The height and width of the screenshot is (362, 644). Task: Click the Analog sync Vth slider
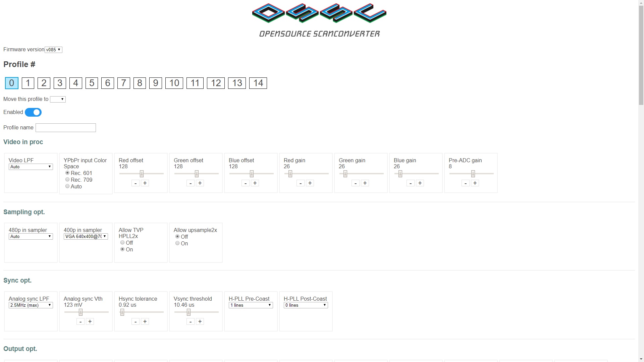pyautogui.click(x=87, y=312)
